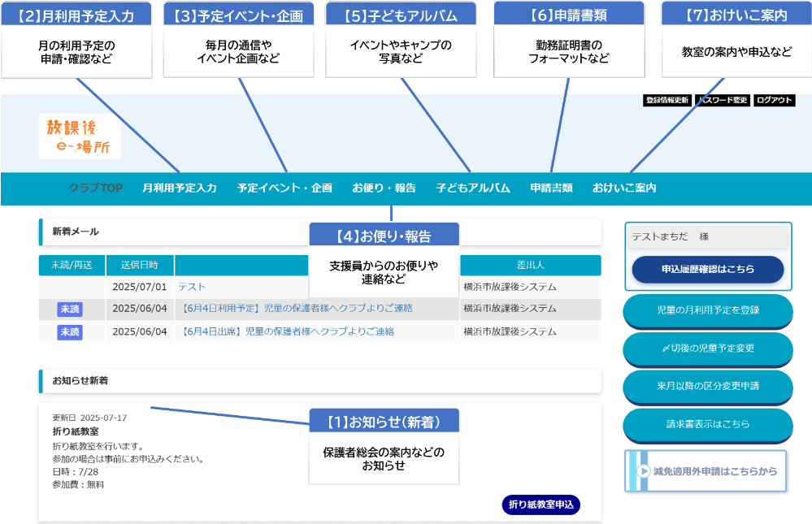This screenshot has width=812, height=524.
Task: Open おけいこ案内 menu item
Action: coord(623,188)
